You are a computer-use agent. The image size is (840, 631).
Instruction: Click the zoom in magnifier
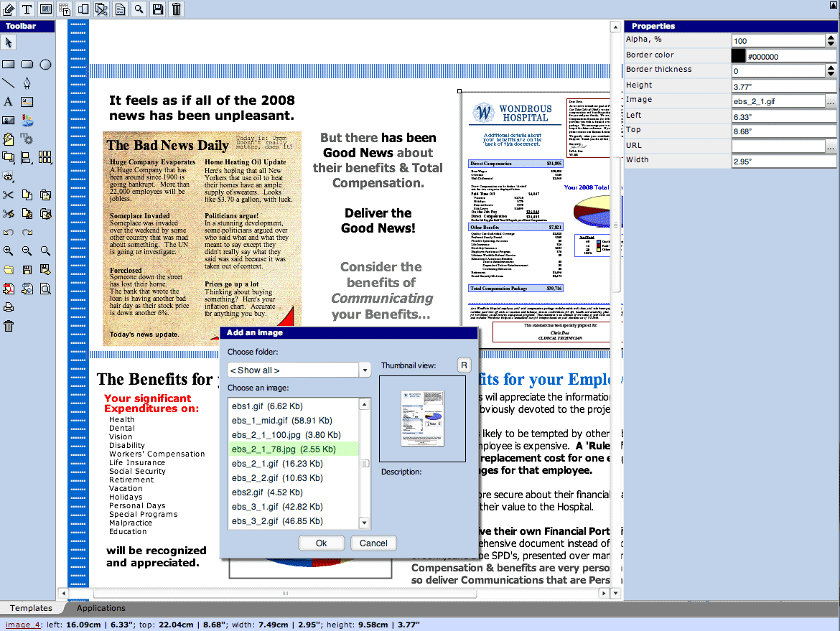pyautogui.click(x=8, y=251)
